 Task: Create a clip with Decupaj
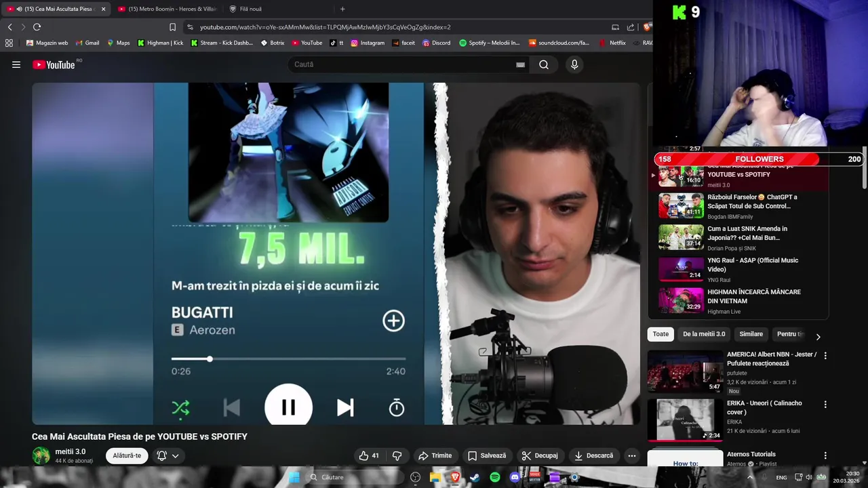[539, 455]
